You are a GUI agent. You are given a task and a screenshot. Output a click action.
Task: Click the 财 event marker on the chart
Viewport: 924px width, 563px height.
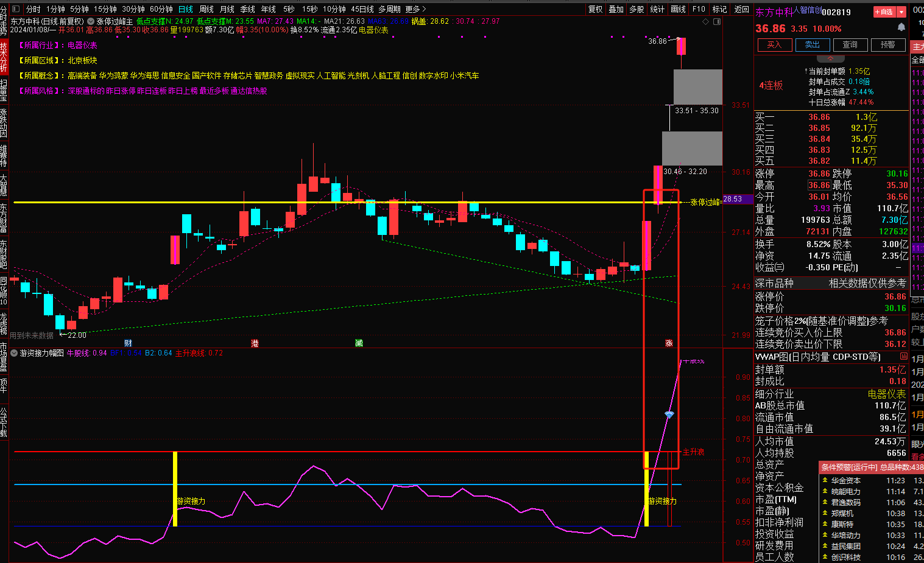(128, 343)
